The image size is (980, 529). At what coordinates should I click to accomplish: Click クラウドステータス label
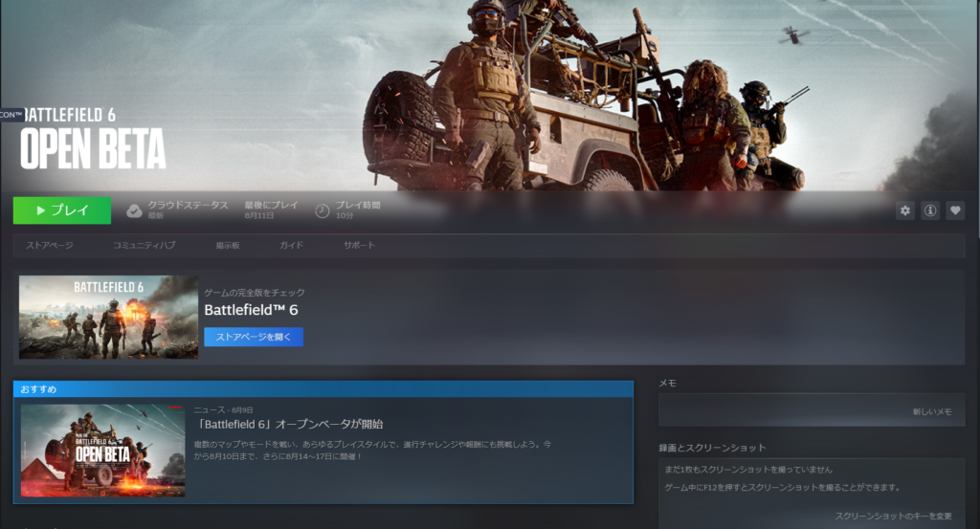tap(189, 205)
